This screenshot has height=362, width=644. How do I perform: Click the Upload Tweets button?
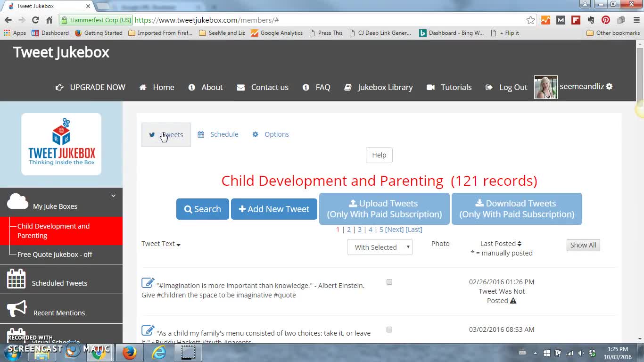point(384,209)
